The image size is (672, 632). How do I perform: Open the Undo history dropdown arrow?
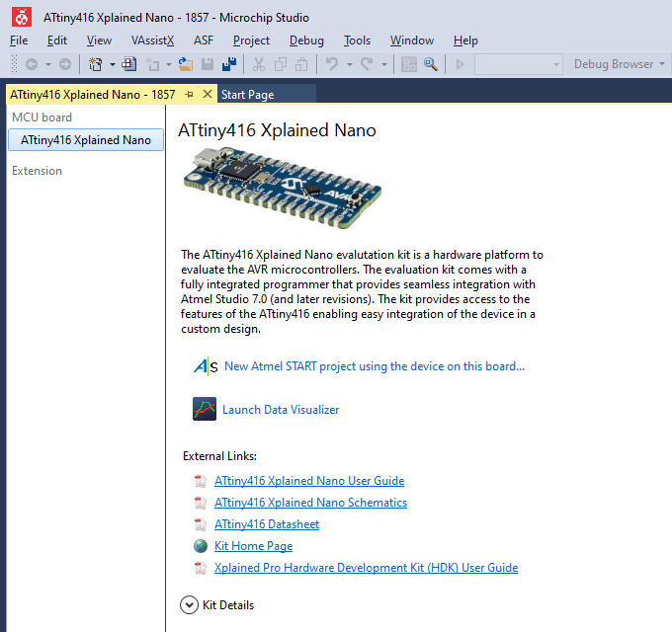point(350,64)
